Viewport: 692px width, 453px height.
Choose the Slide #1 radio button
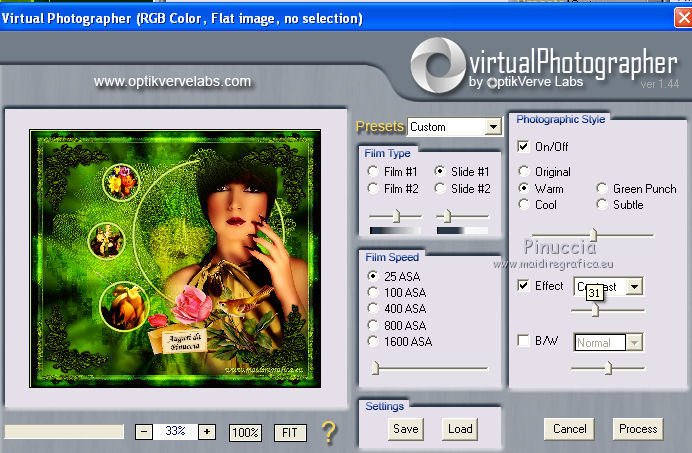(440, 171)
